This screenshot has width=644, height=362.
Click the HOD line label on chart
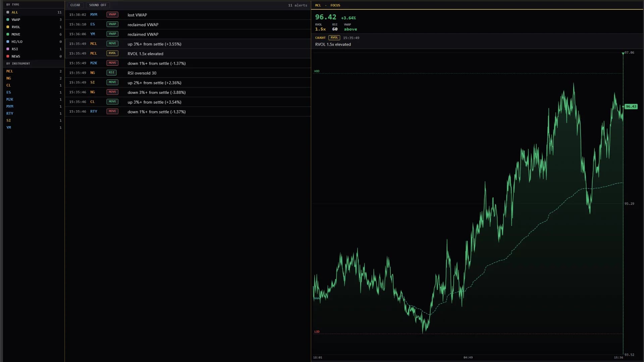coord(317,71)
